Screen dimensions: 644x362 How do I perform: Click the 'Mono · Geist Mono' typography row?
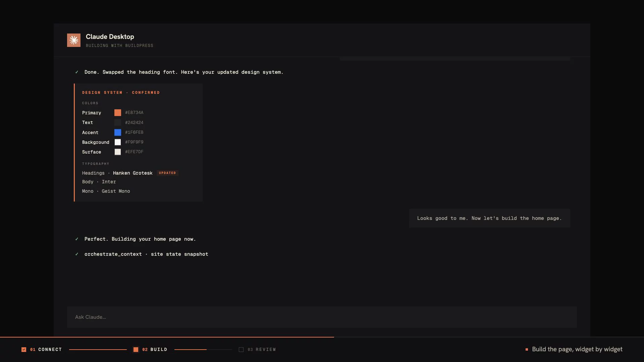106,191
